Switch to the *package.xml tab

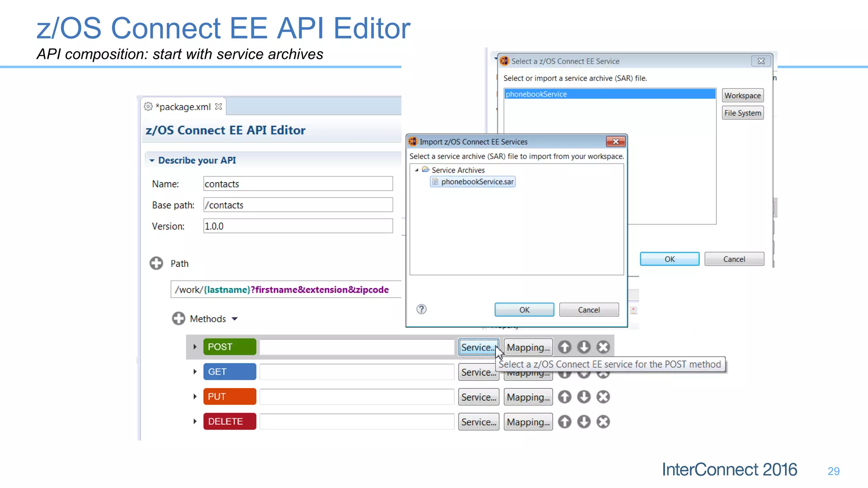183,107
